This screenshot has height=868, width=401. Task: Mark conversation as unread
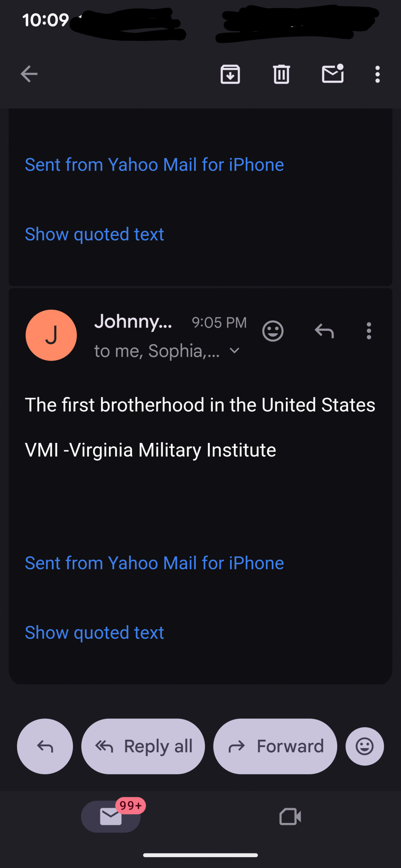pyautogui.click(x=332, y=74)
